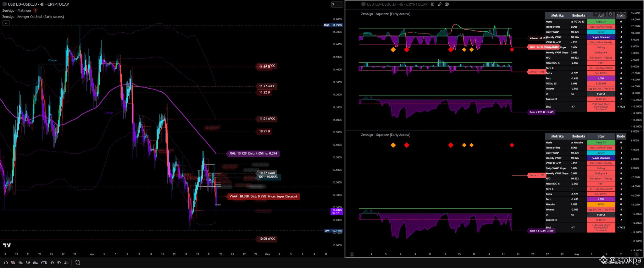Select the 6M time range
Screen dimensions: 644x268
[36, 263]
